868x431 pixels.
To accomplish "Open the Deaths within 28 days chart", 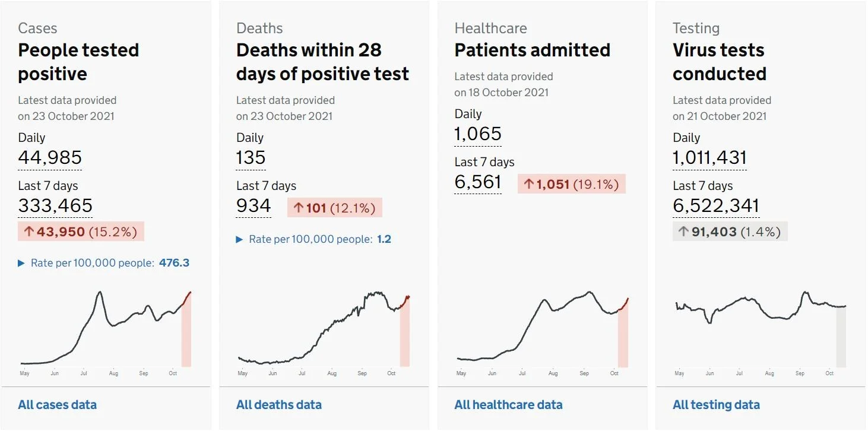I will [324, 332].
